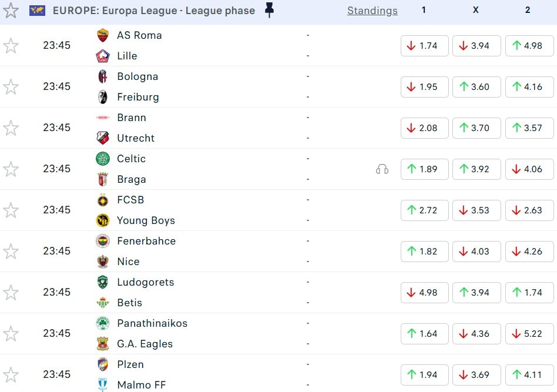The image size is (557, 392).
Task: Click the Young Boys club crest
Action: (103, 220)
